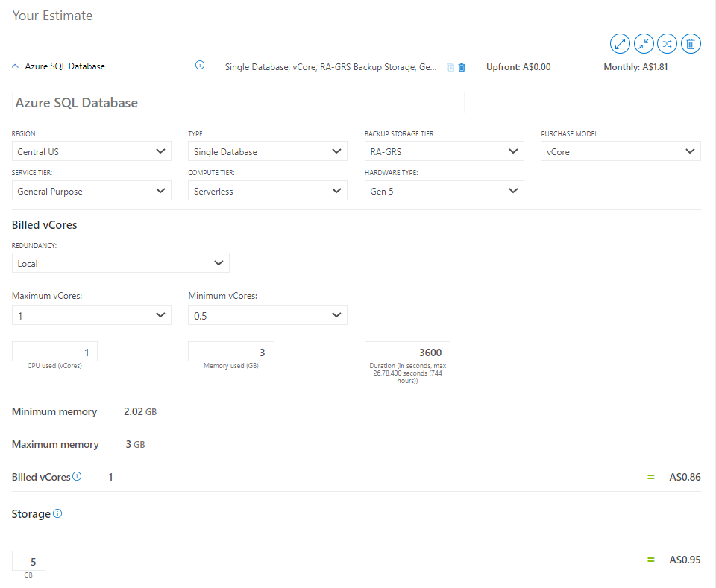Screen dimensions: 716x588
Task: Click the '2.02 GB' minimum memory value
Action: (140, 411)
